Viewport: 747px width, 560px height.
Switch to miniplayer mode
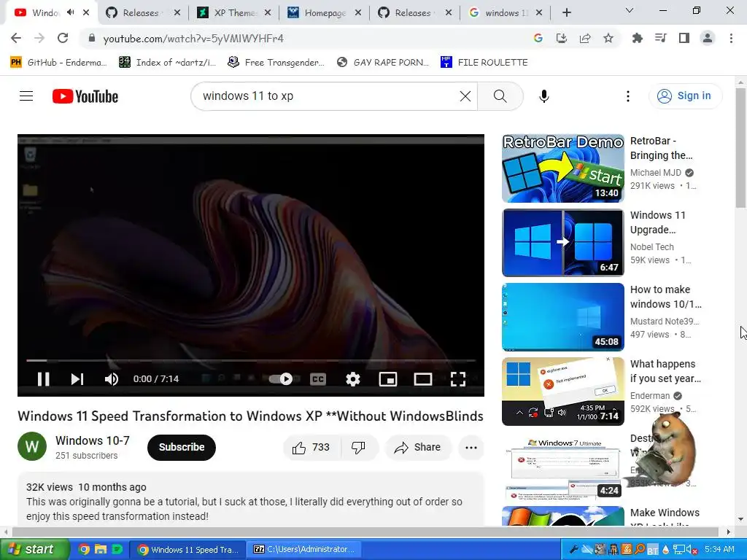click(x=388, y=379)
